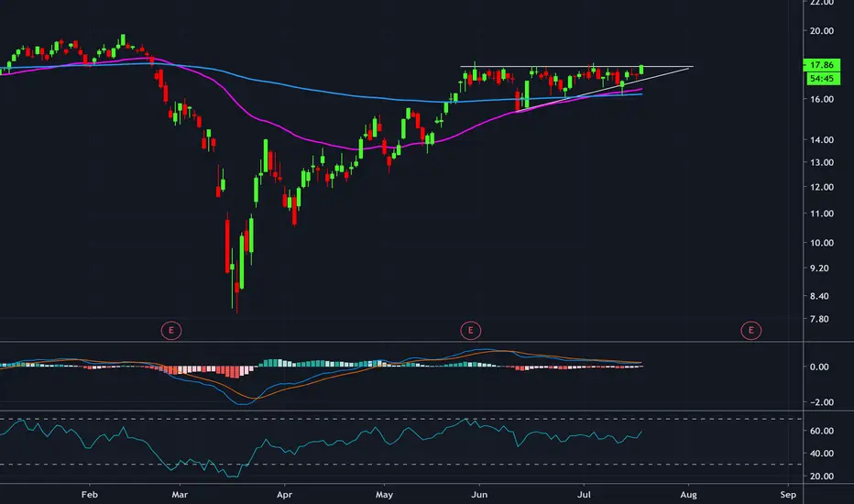Click the MACD −2.00 axis label
The image size is (854, 504).
pyautogui.click(x=821, y=402)
